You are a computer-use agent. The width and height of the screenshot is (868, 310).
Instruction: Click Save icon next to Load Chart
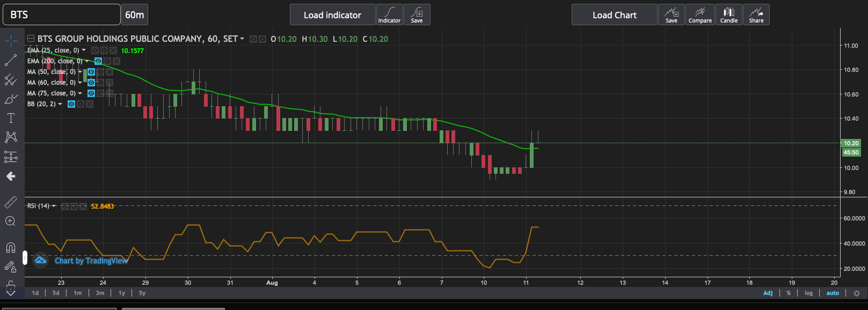672,14
